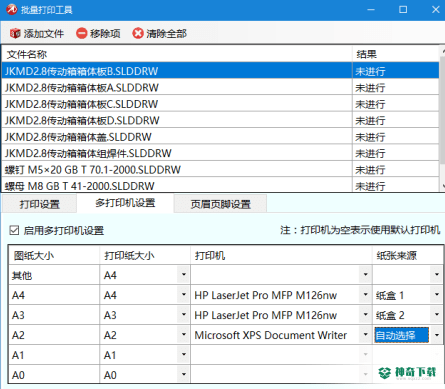Open printer dropdown in A4 row
The image size is (445, 389).
tap(365, 295)
